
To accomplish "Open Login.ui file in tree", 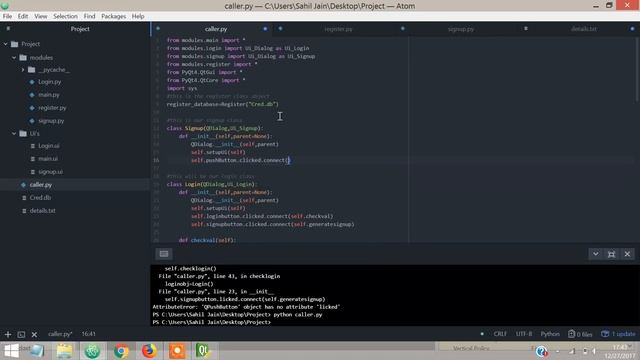I will tap(49, 146).
